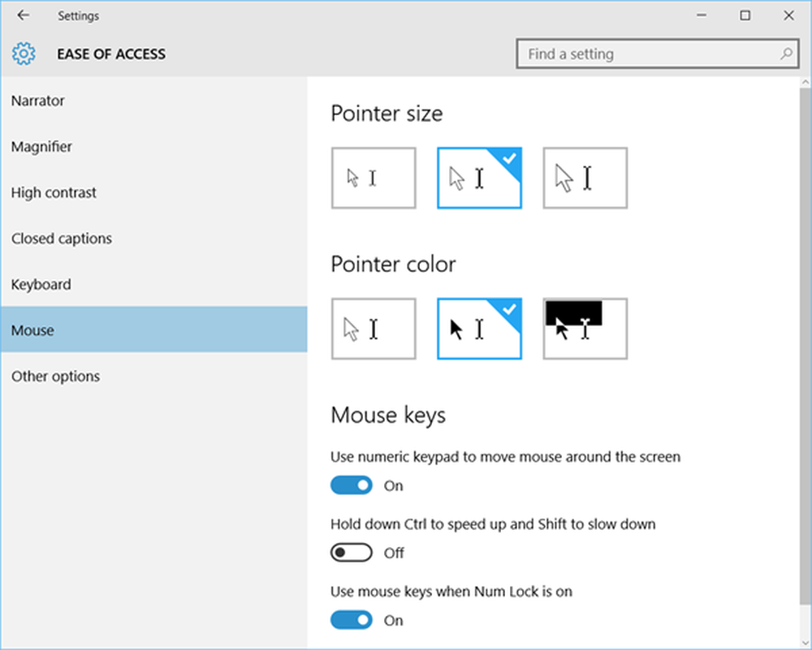Choose the largest pointer size
Viewport: 812px width, 650px height.
(585, 178)
